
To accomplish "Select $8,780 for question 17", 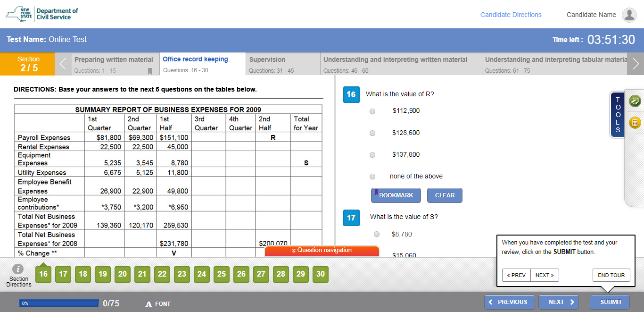I will [x=377, y=234].
